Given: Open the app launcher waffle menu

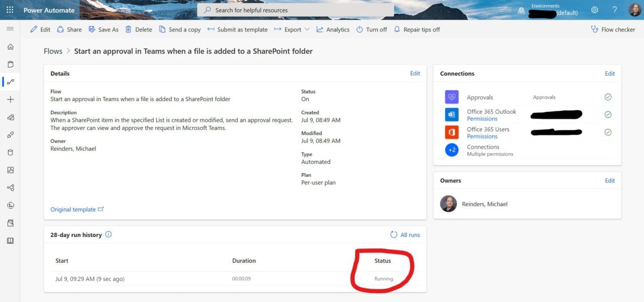Looking at the screenshot, I should click(x=10, y=10).
